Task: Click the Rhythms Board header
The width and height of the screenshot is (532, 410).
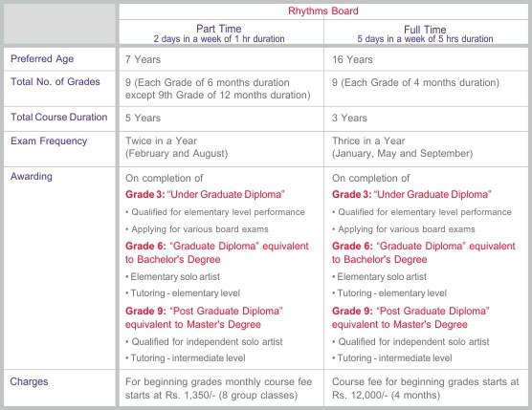Action: (x=323, y=11)
